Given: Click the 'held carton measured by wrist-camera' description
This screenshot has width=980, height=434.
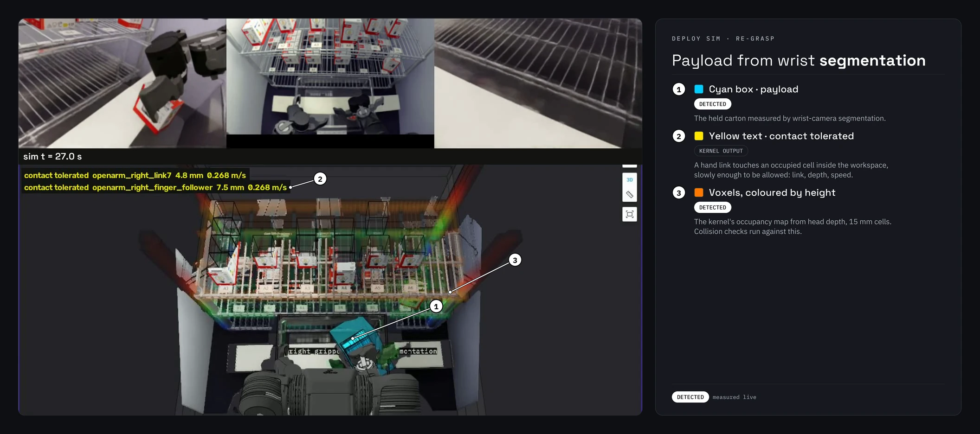Looking at the screenshot, I should coord(790,118).
